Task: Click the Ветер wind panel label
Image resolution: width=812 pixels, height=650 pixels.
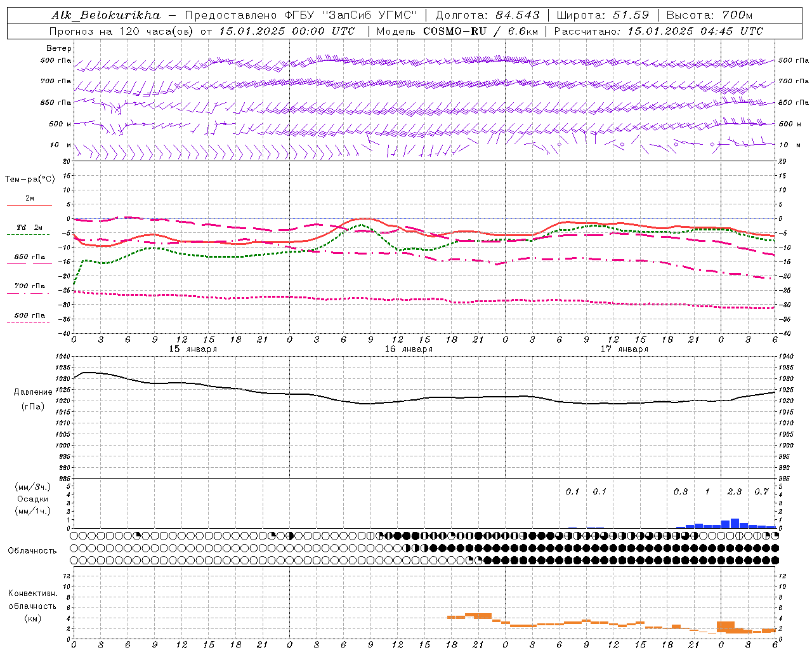Action: (x=59, y=48)
